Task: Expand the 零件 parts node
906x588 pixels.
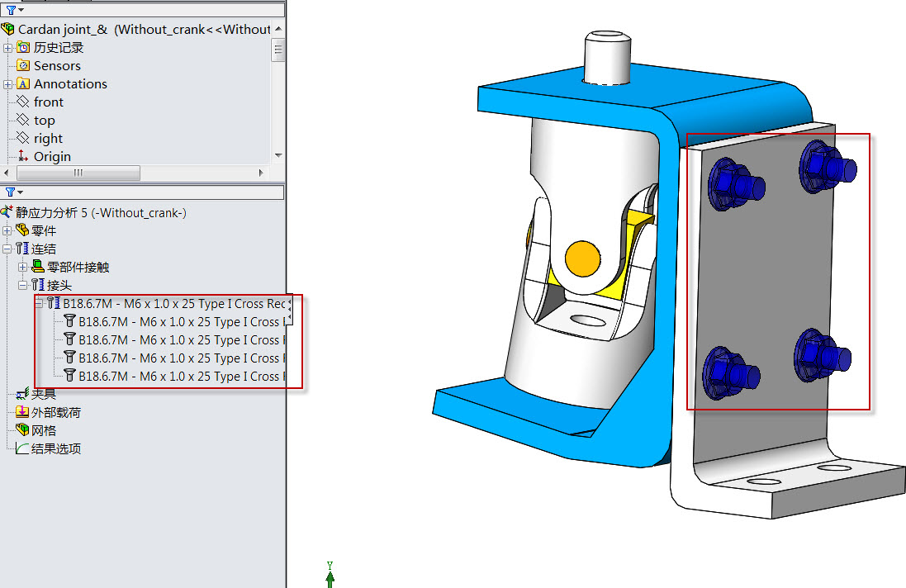Action: [8, 231]
